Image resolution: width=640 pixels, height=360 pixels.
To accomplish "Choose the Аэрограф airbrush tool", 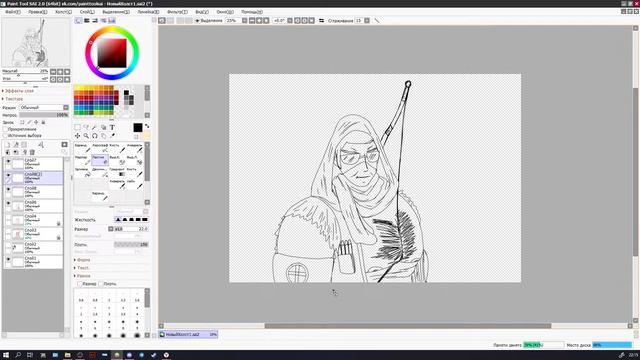I will 100,148.
